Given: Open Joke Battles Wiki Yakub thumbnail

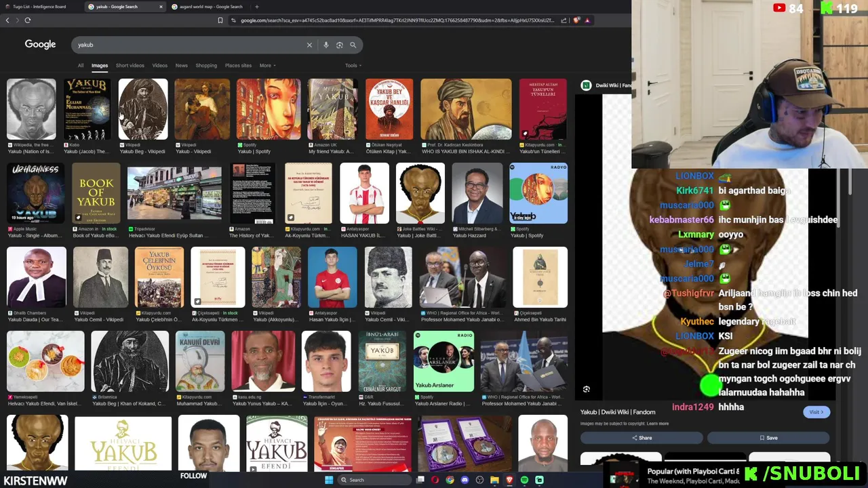Looking at the screenshot, I should pos(420,193).
